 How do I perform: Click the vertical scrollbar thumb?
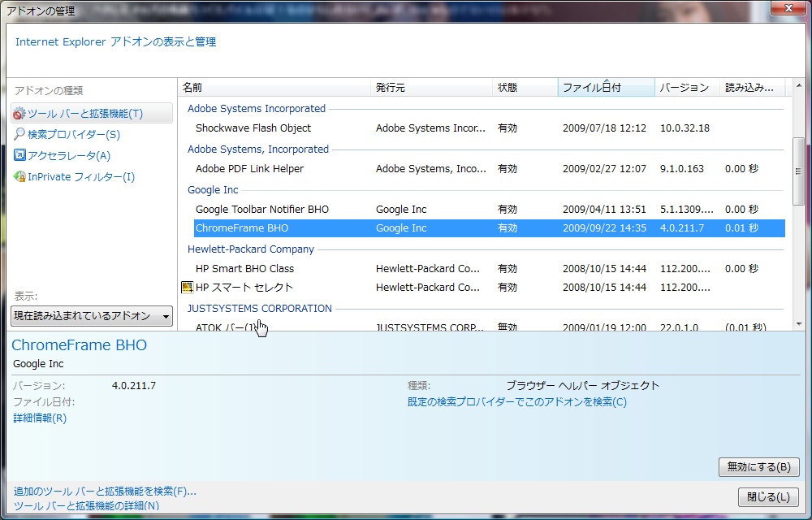pyautogui.click(x=798, y=171)
